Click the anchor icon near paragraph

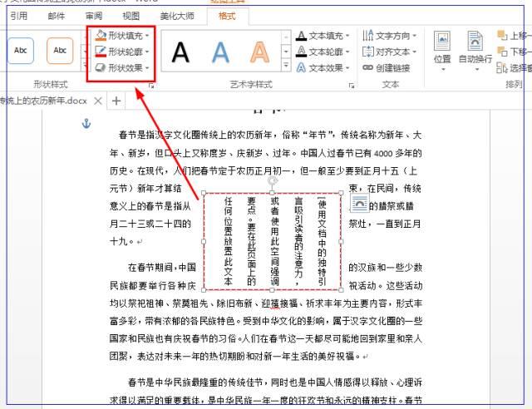pos(86,124)
